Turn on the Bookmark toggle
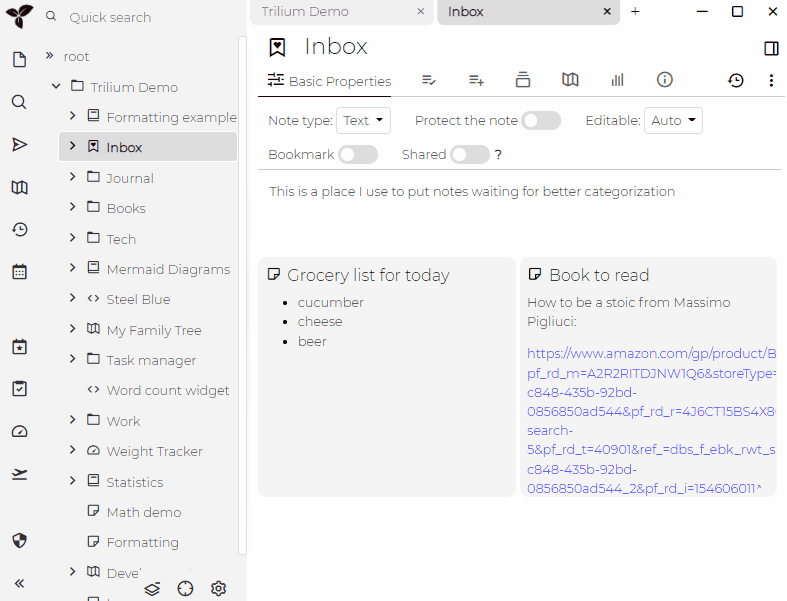 (358, 155)
